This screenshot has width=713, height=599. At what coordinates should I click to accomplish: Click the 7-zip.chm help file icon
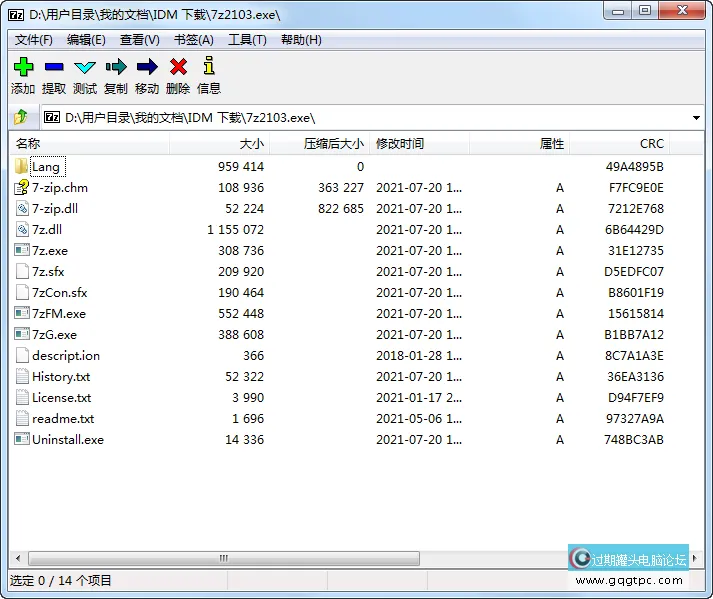coord(21,187)
